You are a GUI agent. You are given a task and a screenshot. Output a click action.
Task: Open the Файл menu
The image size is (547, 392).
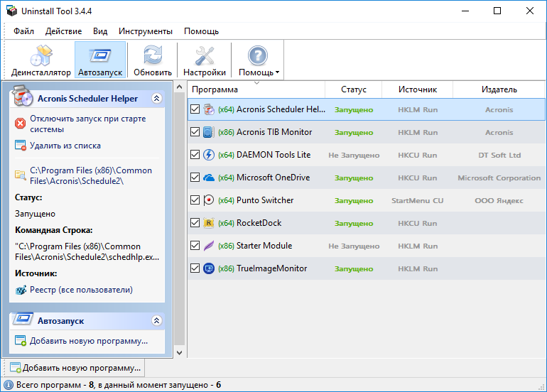[23, 31]
